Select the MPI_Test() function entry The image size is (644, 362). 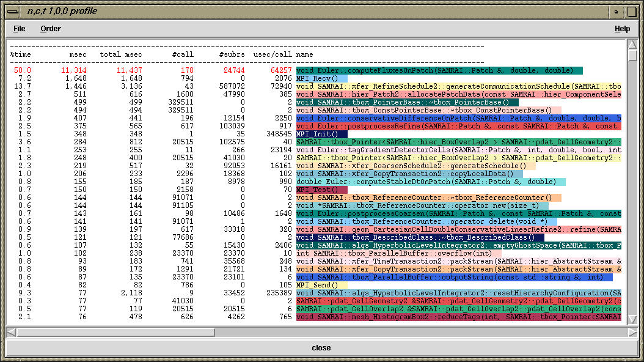(x=321, y=190)
